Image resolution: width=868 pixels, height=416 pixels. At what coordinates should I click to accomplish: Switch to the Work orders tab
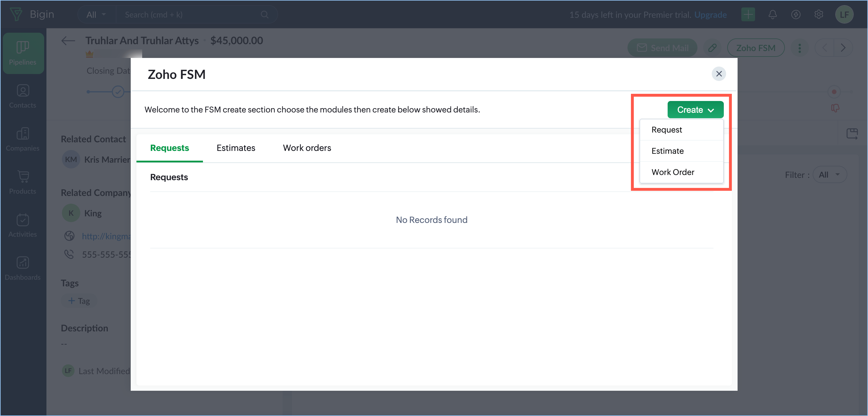point(307,148)
